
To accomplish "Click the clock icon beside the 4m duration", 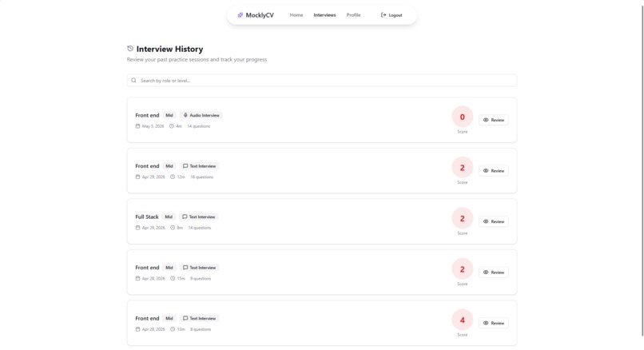I will 172,126.
